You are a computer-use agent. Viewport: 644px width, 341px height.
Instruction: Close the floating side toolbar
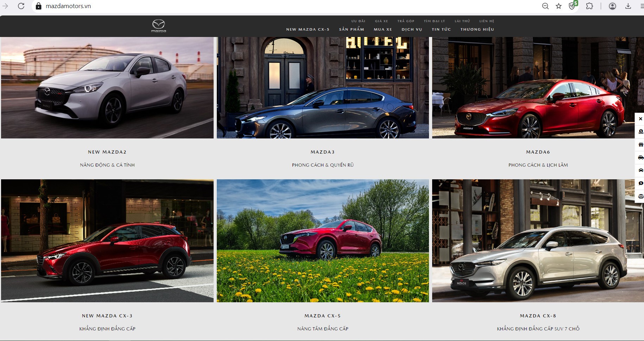[640, 119]
